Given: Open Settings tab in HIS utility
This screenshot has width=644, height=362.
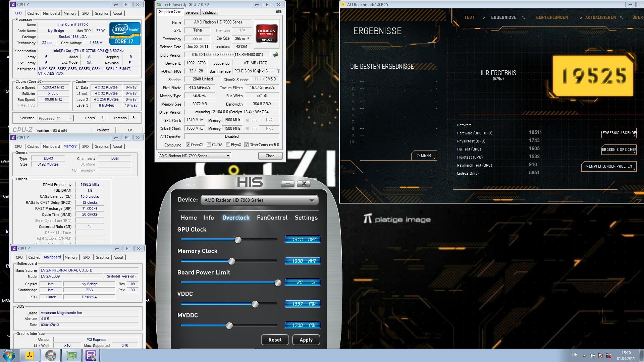Looking at the screenshot, I should pyautogui.click(x=306, y=218).
